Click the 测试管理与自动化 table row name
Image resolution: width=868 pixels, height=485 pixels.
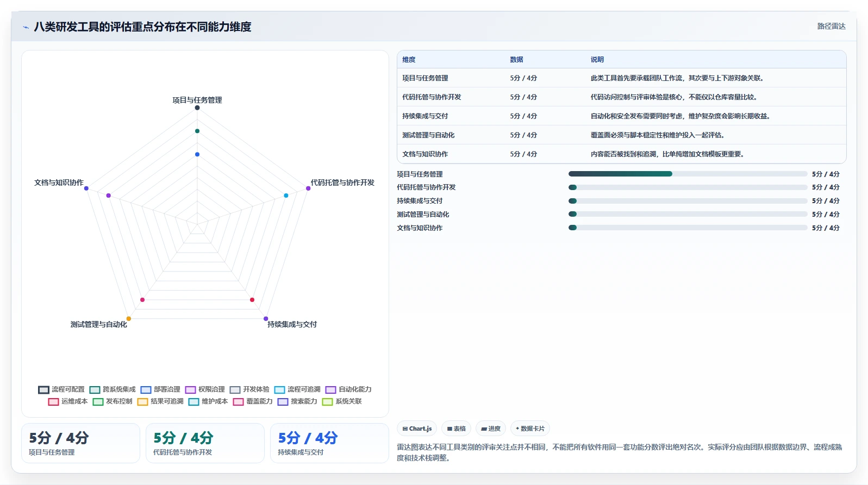pos(428,135)
